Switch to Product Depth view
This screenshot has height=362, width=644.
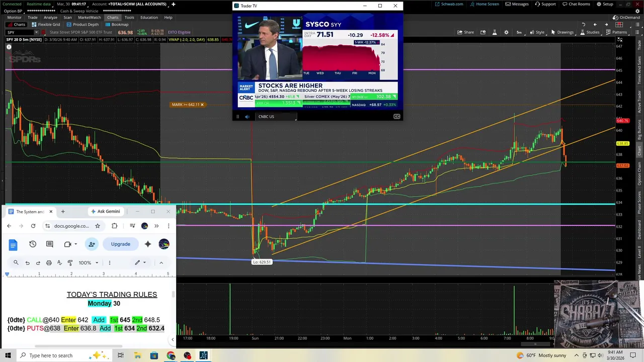coord(83,24)
